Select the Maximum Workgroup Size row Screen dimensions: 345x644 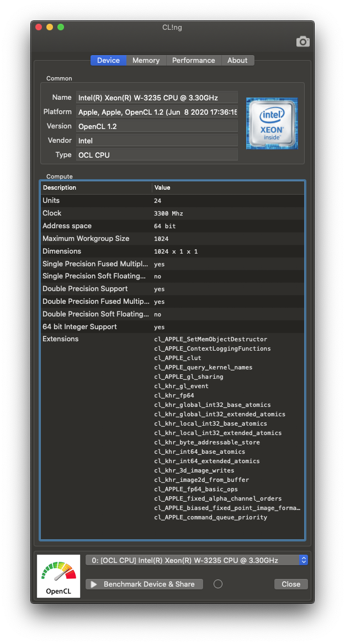173,239
